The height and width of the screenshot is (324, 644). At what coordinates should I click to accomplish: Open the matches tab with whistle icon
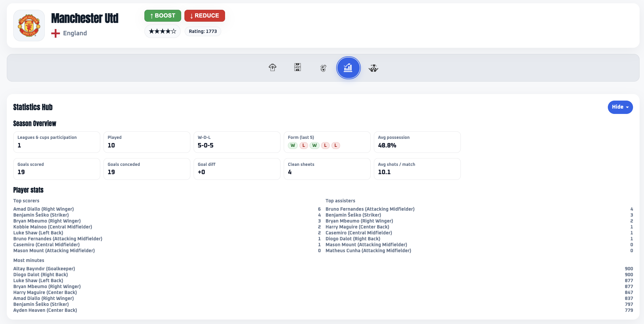[x=323, y=68]
